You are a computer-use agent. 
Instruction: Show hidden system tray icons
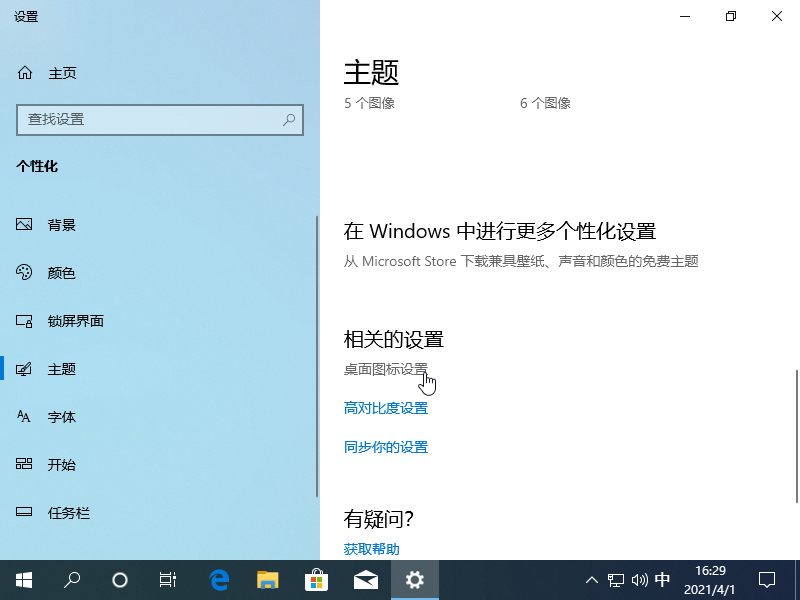[591, 579]
